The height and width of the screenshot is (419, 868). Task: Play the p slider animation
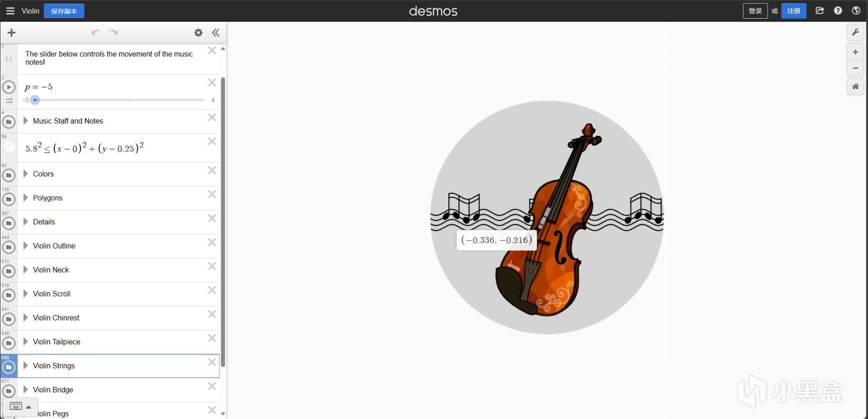[9, 87]
